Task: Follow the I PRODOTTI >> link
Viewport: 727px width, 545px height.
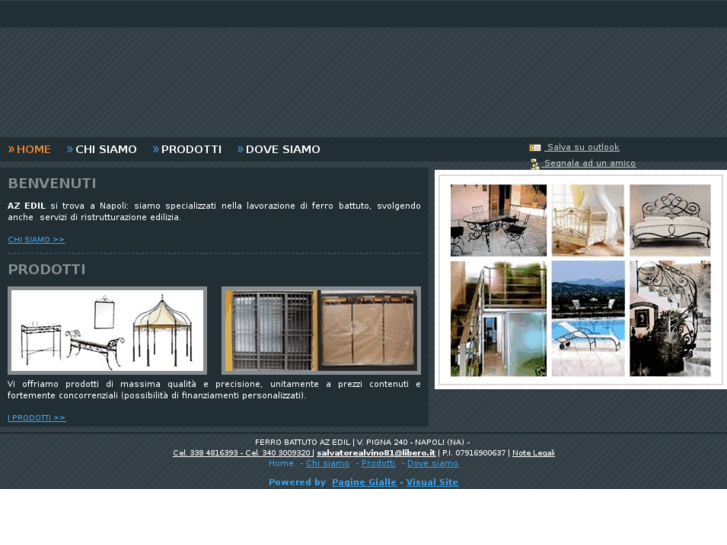Action: click(37, 417)
